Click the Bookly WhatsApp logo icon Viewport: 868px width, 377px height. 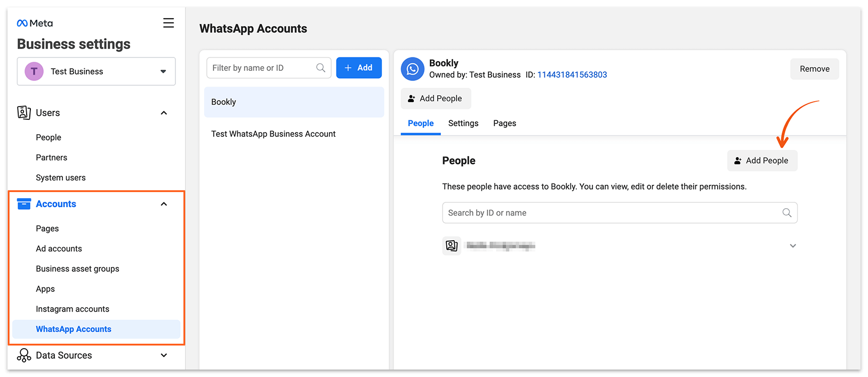[413, 69]
